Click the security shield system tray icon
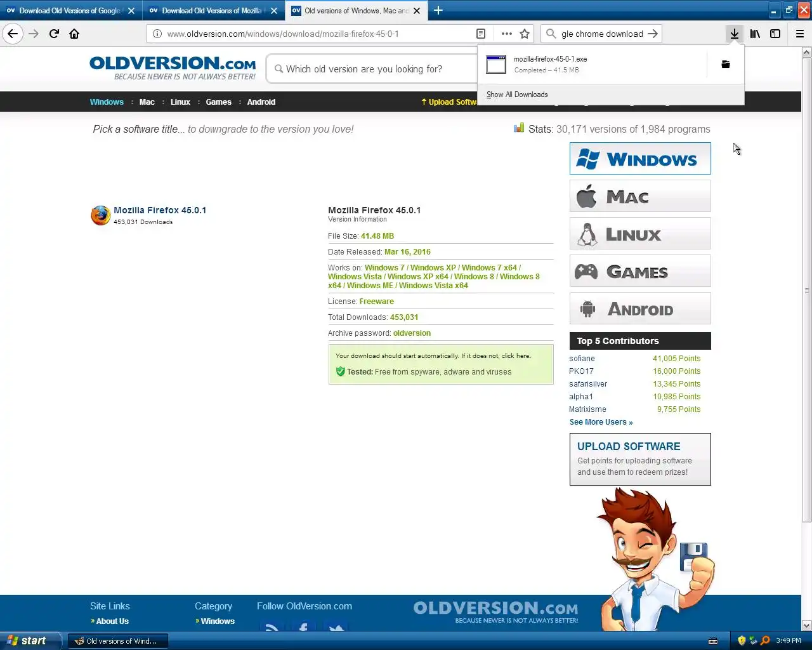Viewport: 812px width, 650px height. point(742,640)
